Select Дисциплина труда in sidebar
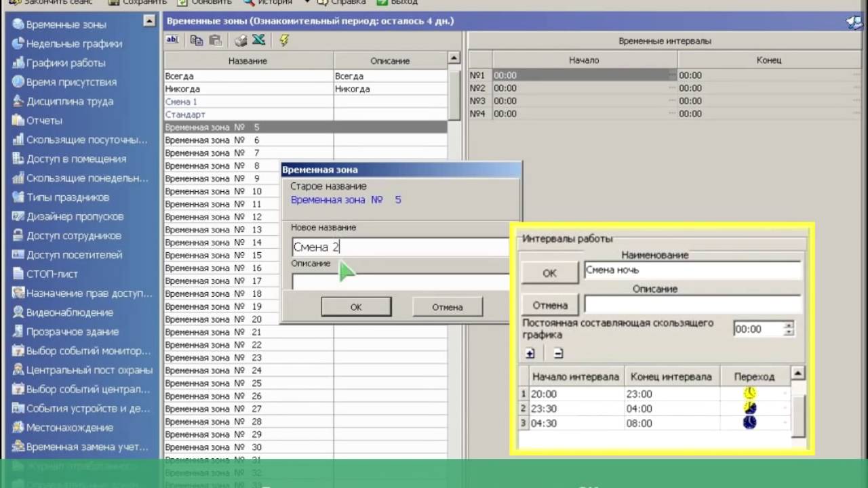Screen dimensions: 868x488 tap(70, 101)
